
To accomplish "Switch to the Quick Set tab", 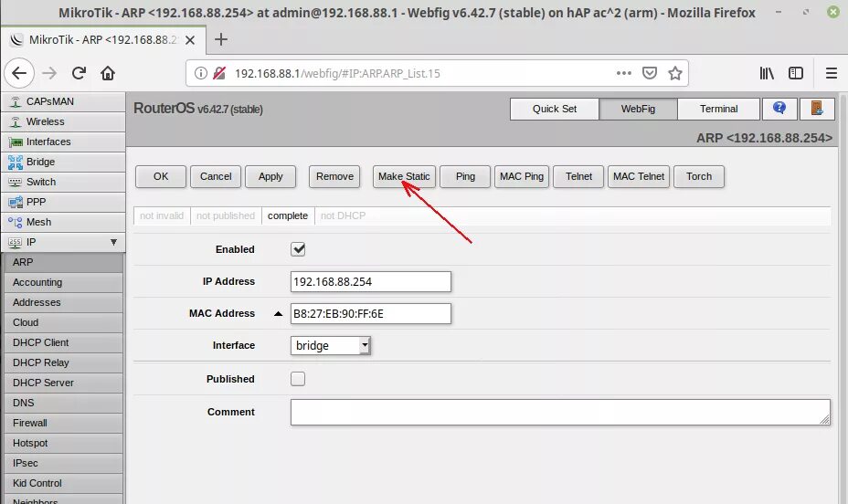I will tap(555, 109).
